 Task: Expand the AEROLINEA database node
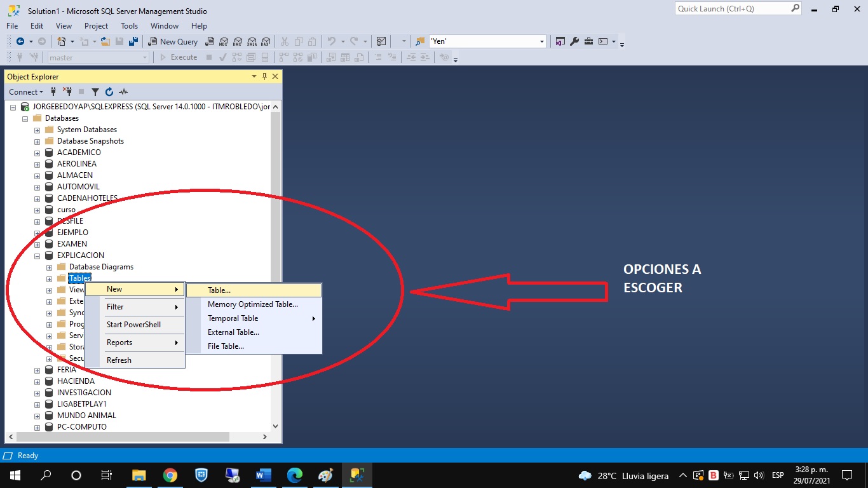point(37,164)
